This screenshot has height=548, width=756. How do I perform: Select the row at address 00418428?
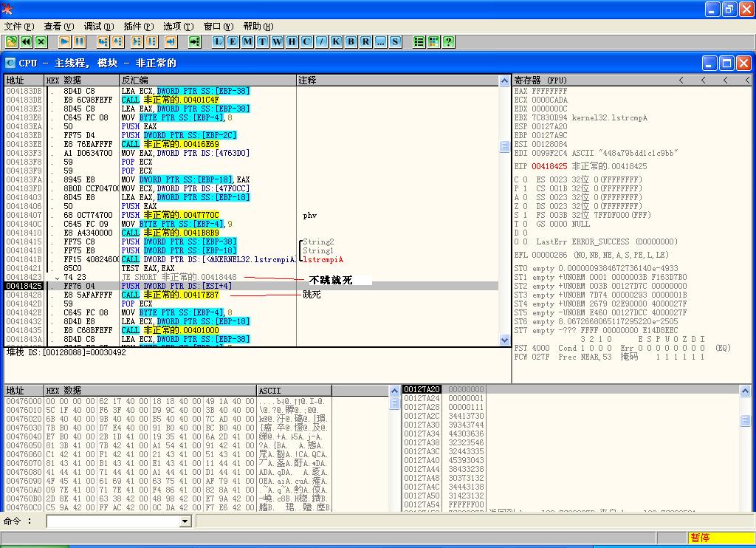pyautogui.click(x=251, y=295)
